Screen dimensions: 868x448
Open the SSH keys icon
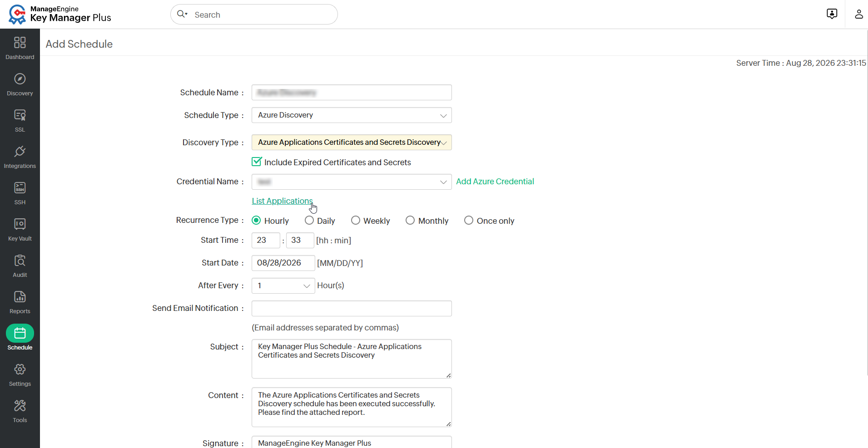pyautogui.click(x=20, y=188)
